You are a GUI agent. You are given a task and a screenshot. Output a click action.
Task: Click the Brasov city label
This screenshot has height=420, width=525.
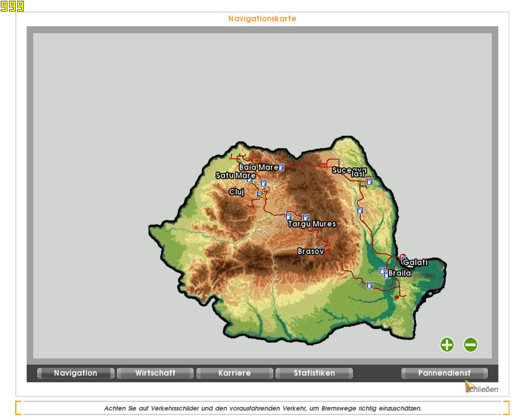click(310, 251)
